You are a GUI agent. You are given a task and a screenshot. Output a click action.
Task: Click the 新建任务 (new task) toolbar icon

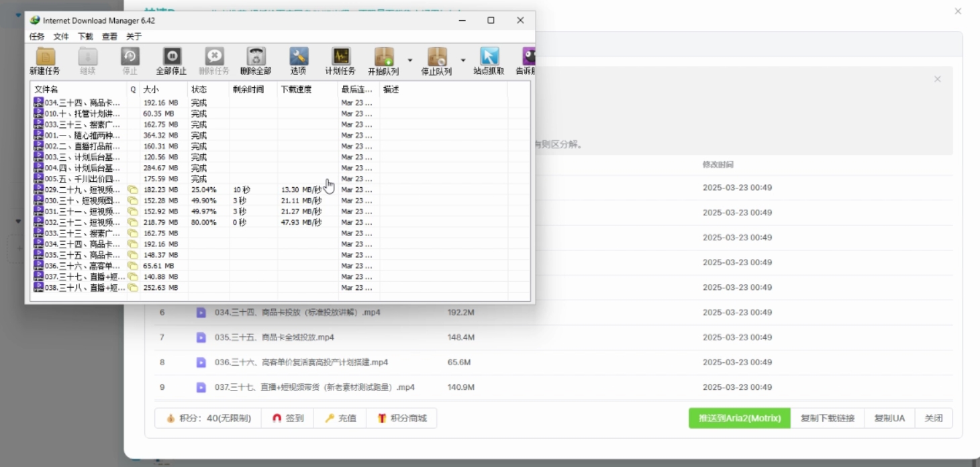pyautogui.click(x=45, y=56)
